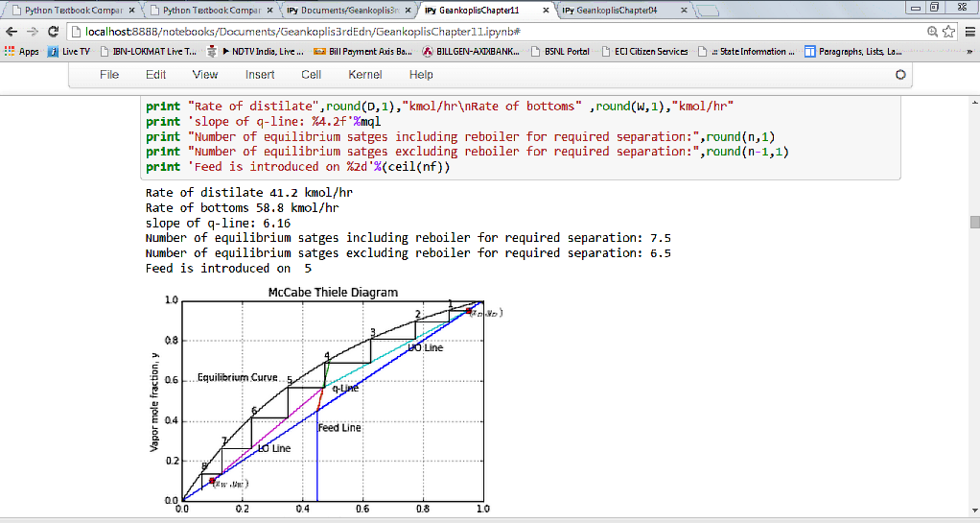This screenshot has height=523, width=980.
Task: Open the Chrome hamburger menu
Action: click(968, 32)
